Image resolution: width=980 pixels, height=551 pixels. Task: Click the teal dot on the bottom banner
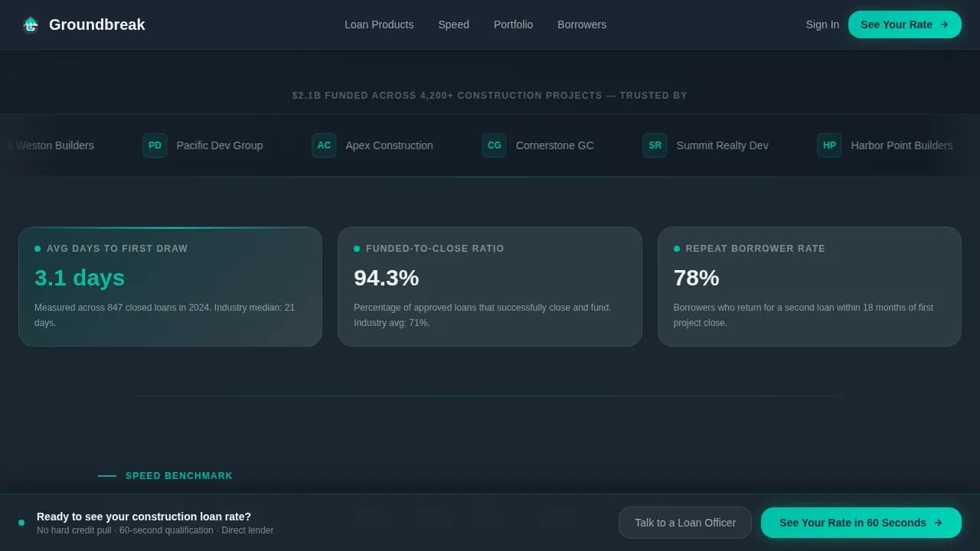coord(21,523)
